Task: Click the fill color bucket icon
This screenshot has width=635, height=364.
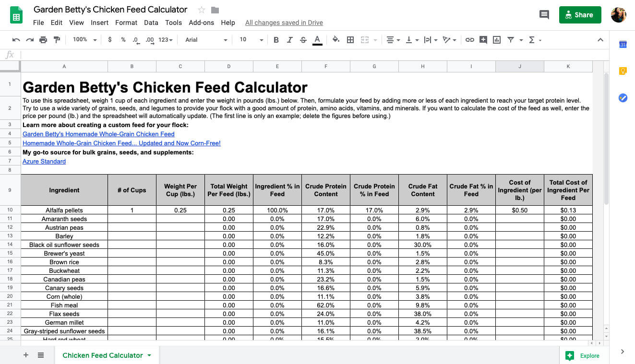Action: coord(336,40)
